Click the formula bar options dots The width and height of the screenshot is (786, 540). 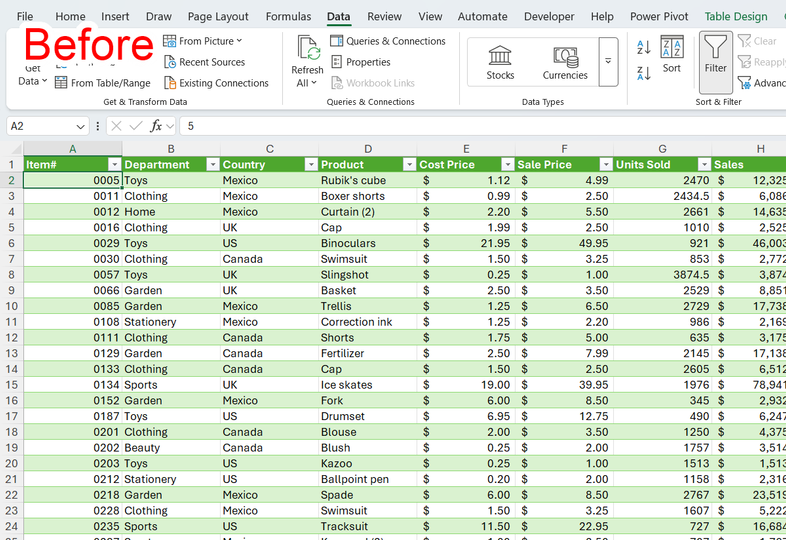click(98, 126)
